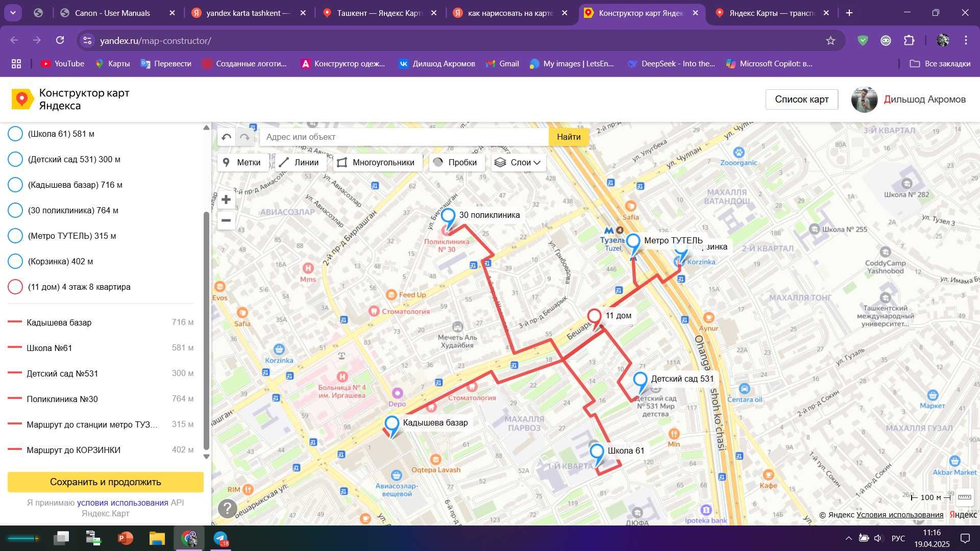This screenshot has height=551, width=980.
Task: Reload the current page
Action: coord(60,40)
